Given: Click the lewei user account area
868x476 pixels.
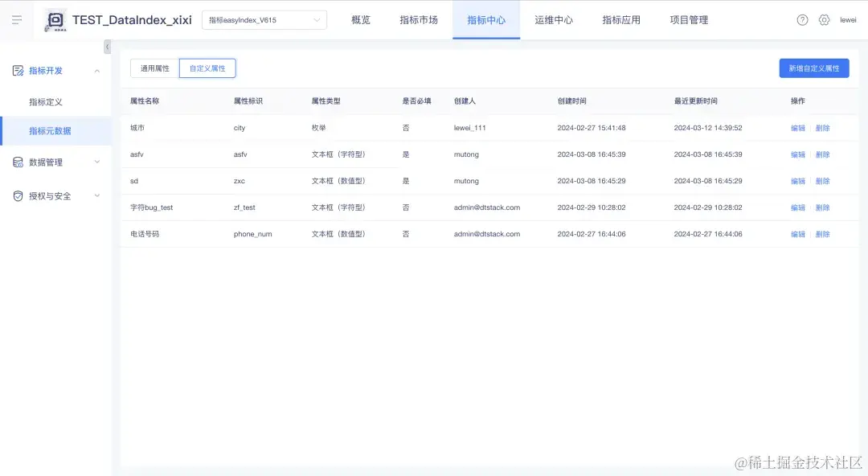Looking at the screenshot, I should point(850,19).
